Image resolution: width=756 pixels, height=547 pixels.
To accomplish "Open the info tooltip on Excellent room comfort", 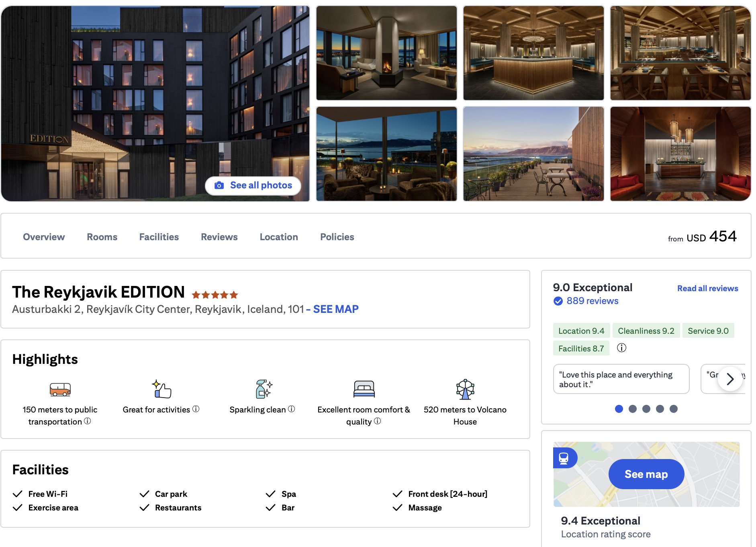I will pos(377,422).
